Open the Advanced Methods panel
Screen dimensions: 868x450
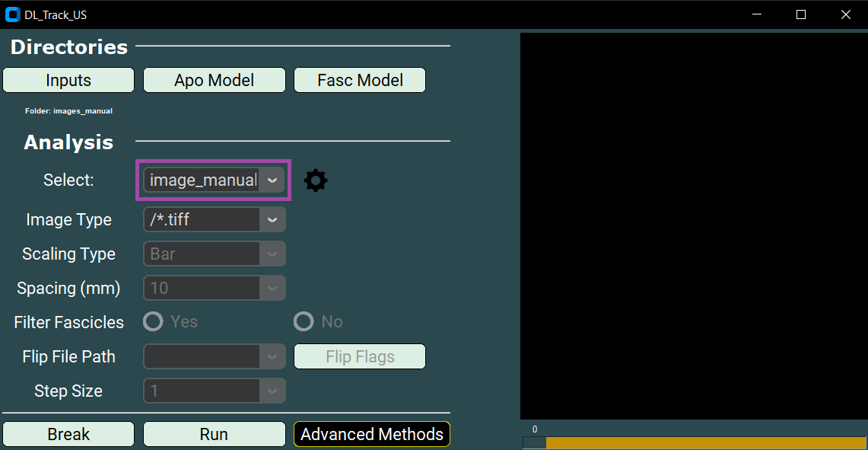[x=371, y=434]
